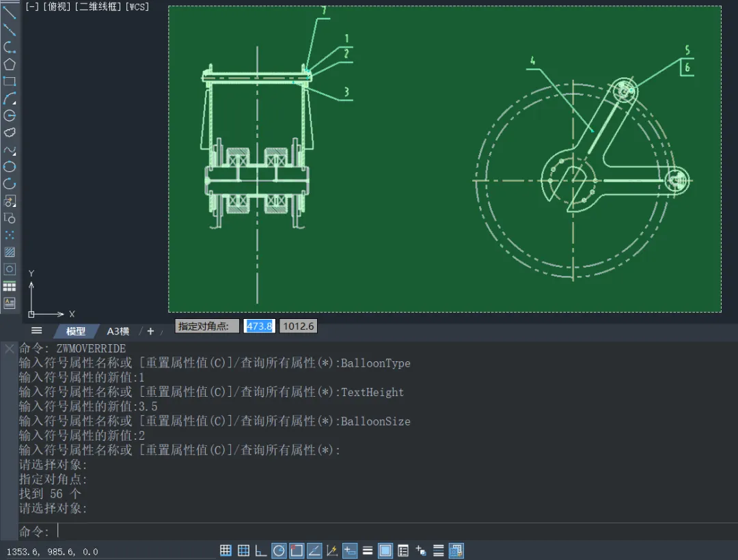Choose the Ellipse tool

[x=10, y=167]
